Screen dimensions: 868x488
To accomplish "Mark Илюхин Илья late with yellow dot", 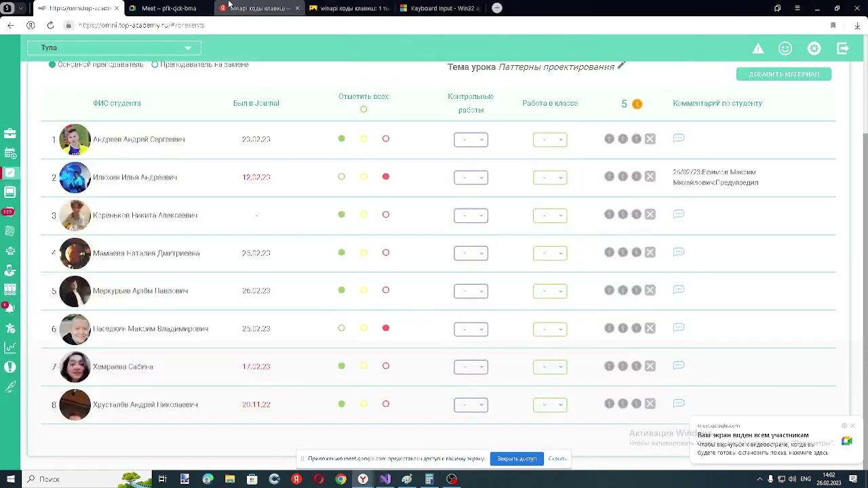I will (x=363, y=177).
